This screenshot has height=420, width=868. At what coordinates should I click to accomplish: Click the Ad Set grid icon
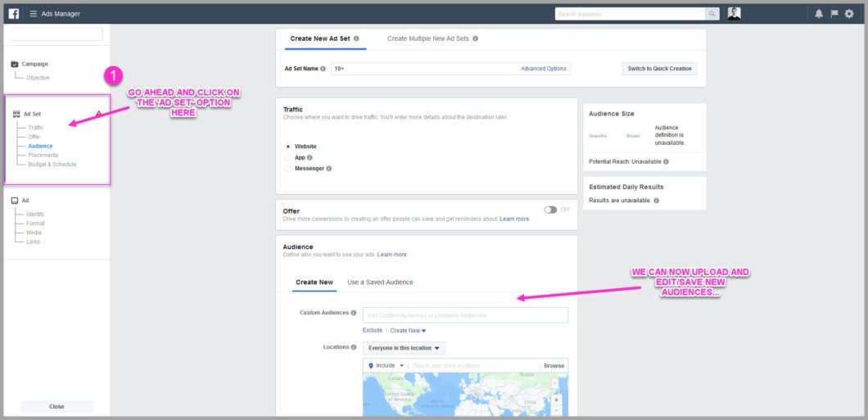tap(16, 114)
